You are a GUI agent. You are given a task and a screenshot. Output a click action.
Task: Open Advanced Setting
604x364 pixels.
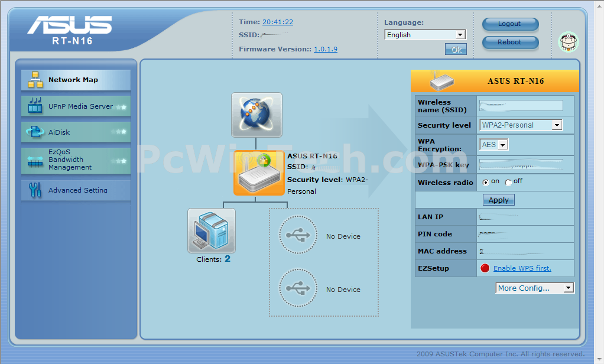[76, 190]
